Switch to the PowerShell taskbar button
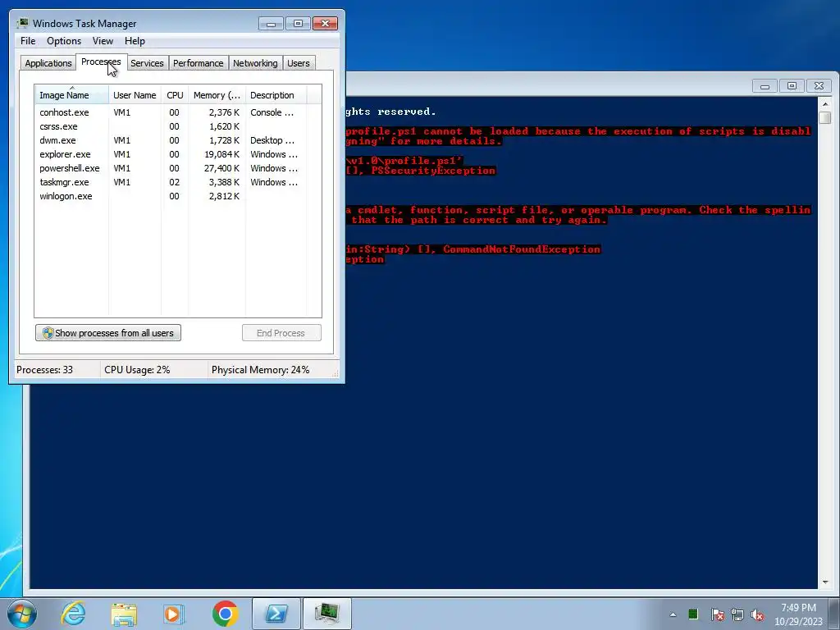840x630 pixels. tap(276, 614)
